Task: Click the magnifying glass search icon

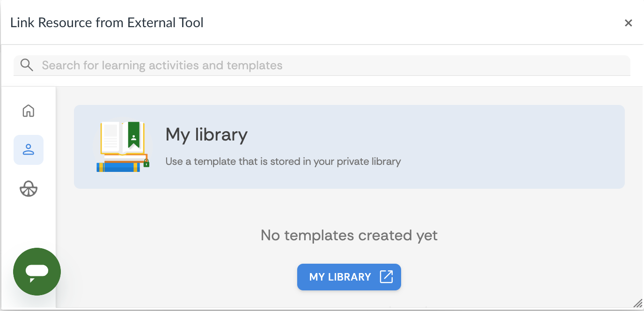Action: click(27, 65)
